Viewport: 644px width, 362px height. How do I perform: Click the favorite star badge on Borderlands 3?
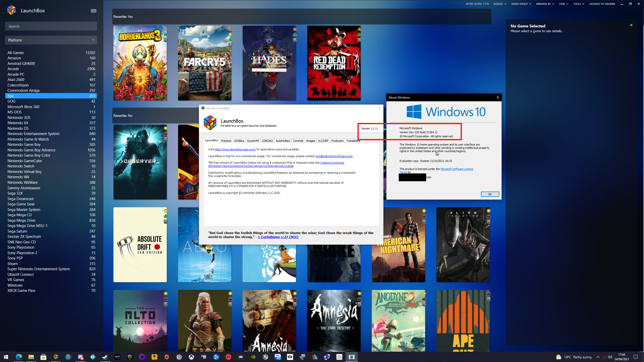tap(166, 29)
